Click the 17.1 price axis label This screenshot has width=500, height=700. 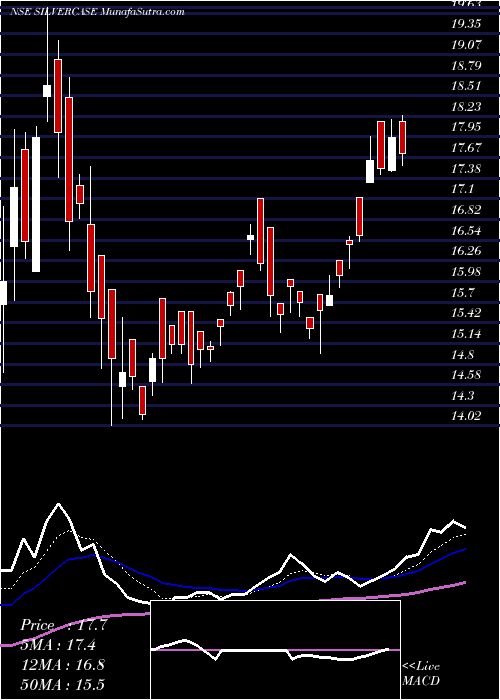(x=462, y=189)
